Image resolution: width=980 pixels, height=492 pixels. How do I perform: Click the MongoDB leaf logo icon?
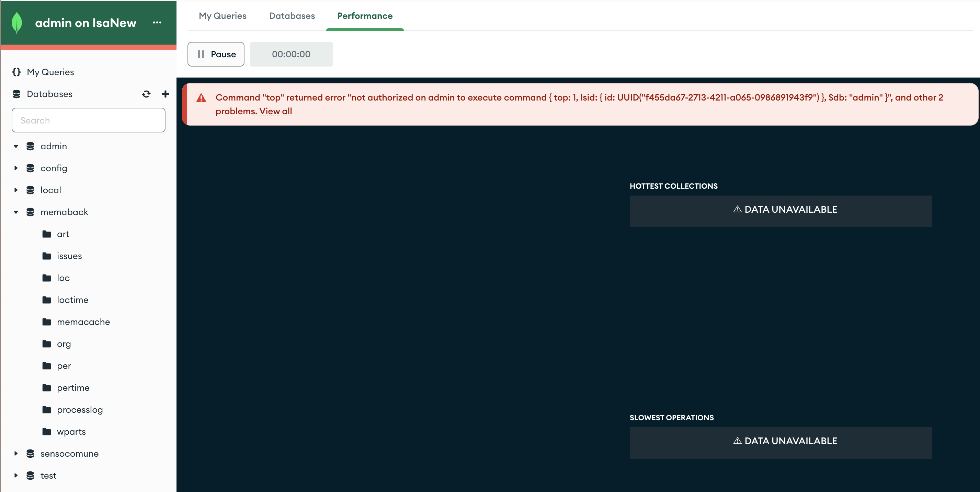coord(17,23)
